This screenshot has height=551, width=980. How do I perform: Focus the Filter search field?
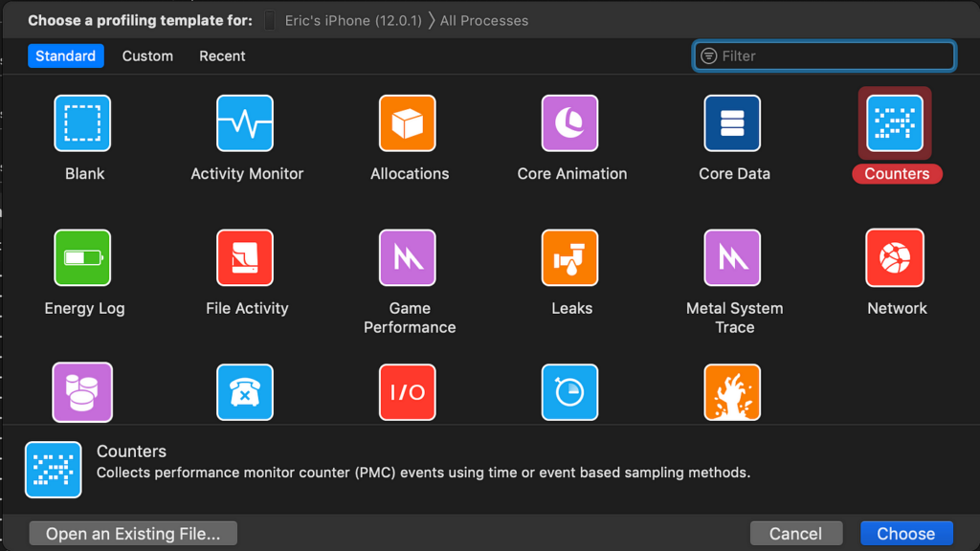click(x=824, y=55)
